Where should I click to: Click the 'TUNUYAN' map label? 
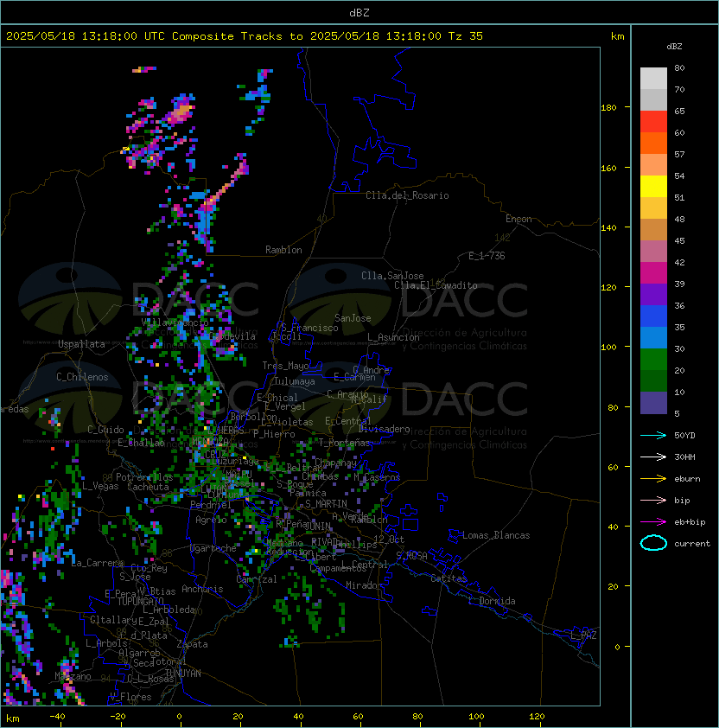tap(183, 674)
